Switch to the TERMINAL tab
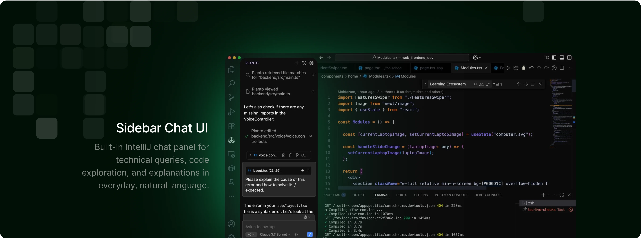The width and height of the screenshot is (644, 238). click(x=381, y=195)
